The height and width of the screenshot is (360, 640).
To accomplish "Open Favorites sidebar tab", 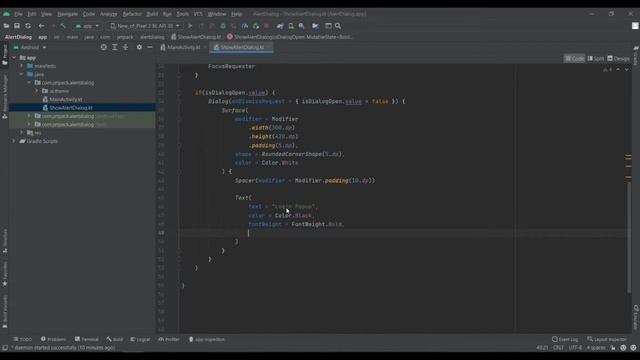I will tap(4, 273).
